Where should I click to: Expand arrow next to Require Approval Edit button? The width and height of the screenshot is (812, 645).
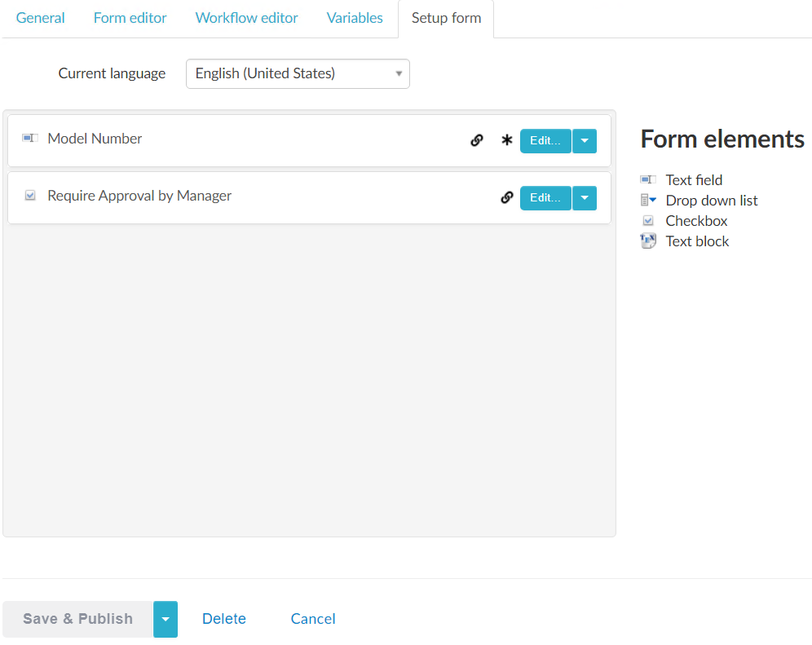pyautogui.click(x=585, y=198)
